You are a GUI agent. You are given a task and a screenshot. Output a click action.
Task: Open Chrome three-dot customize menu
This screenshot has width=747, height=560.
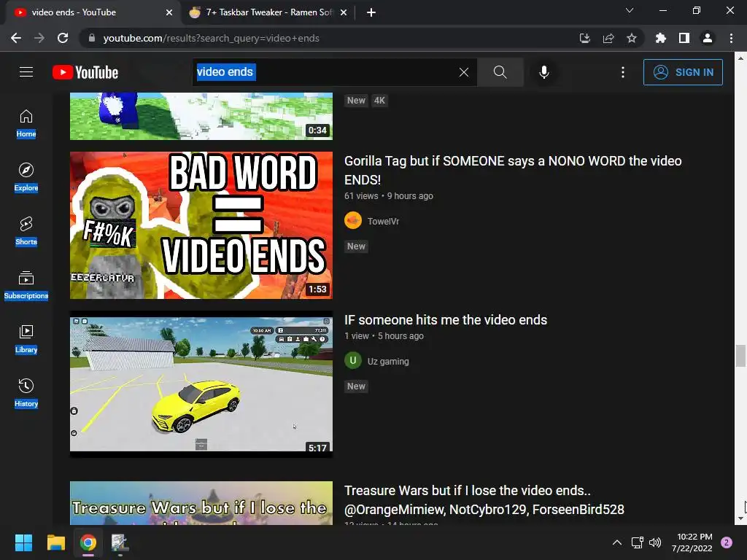click(x=731, y=38)
